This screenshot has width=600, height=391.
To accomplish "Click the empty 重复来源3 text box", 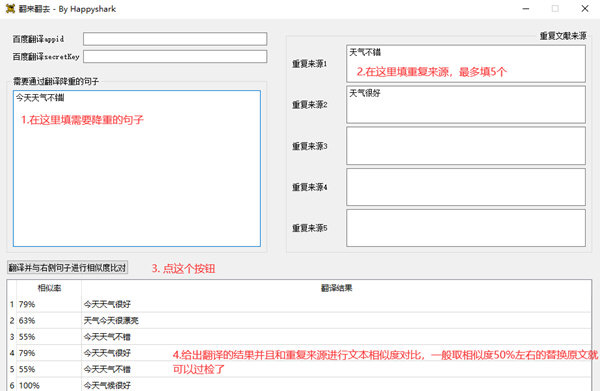I will pyautogui.click(x=466, y=146).
